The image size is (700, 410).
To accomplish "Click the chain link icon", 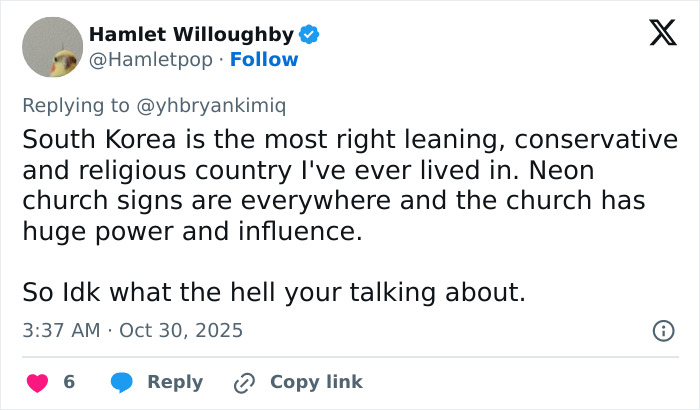I will tap(244, 382).
